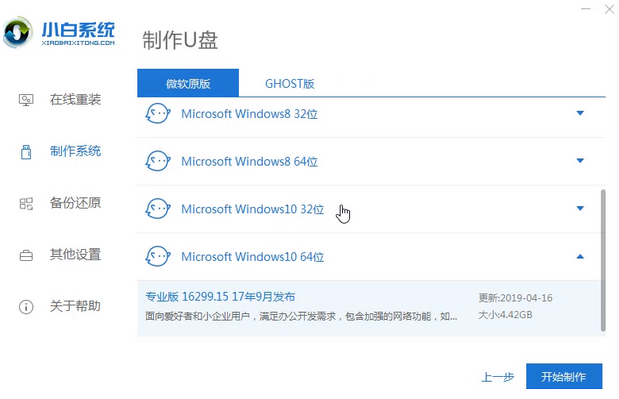Click the 大小:4.42GB size text
The width and height of the screenshot is (619, 399).
pyautogui.click(x=505, y=315)
